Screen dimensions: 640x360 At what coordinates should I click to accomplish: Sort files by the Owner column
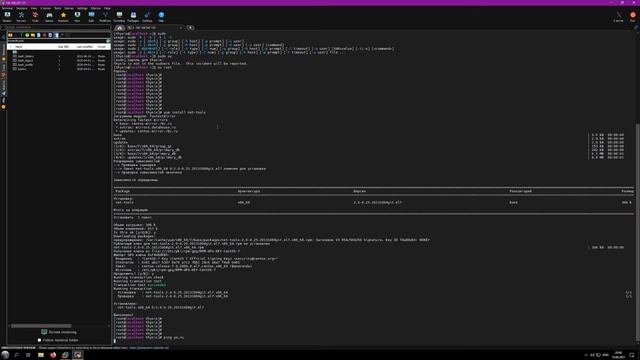[x=102, y=47]
